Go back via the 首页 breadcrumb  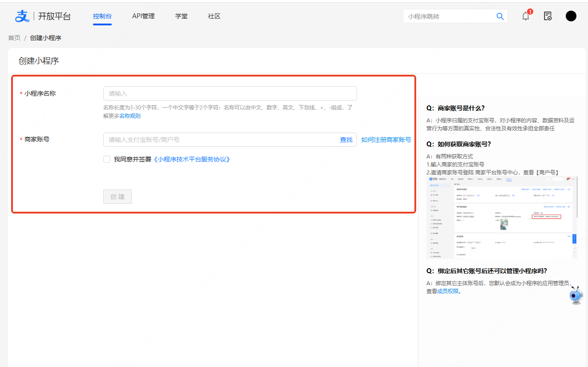tap(14, 38)
